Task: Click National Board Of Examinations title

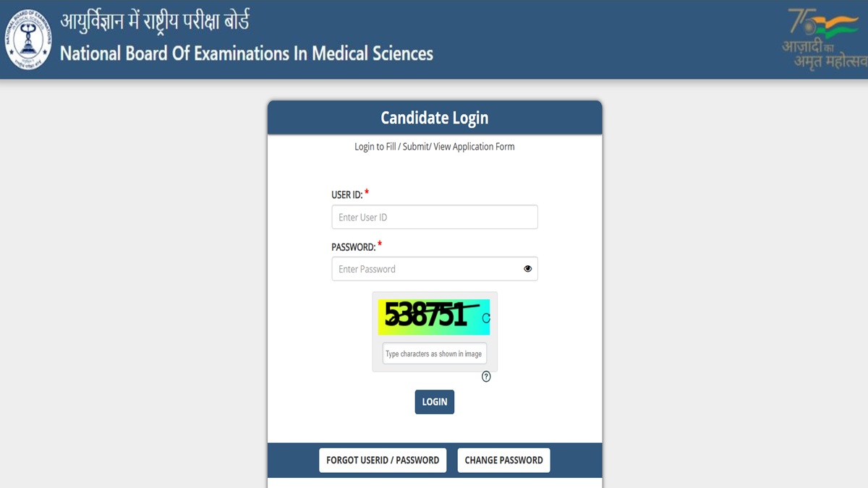Action: (x=246, y=53)
